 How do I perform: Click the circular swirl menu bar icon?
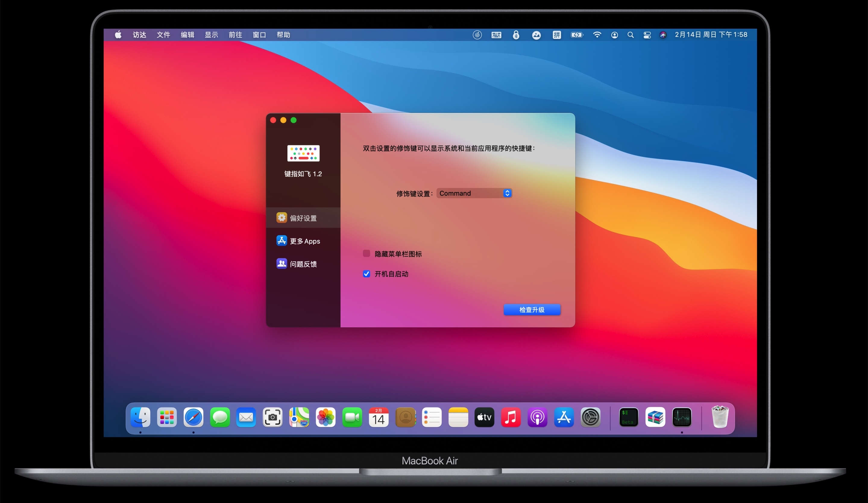click(x=477, y=35)
